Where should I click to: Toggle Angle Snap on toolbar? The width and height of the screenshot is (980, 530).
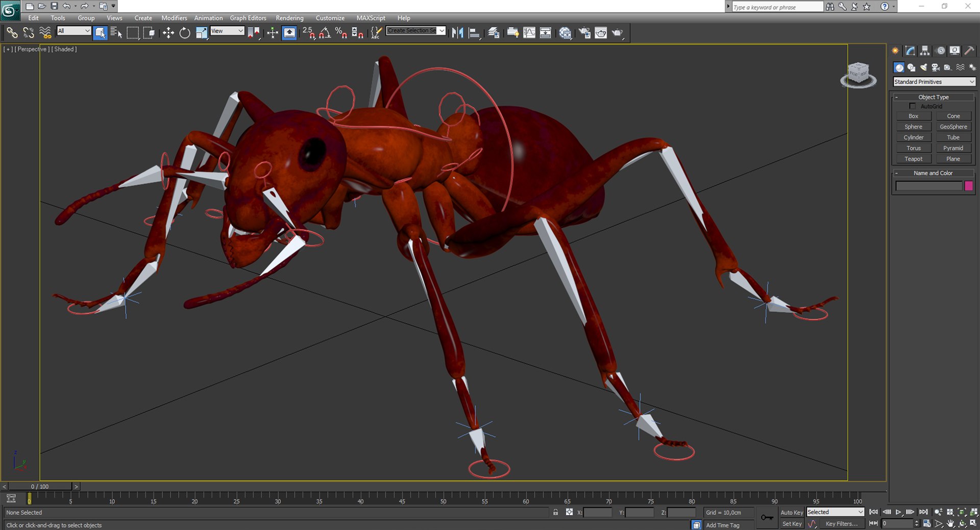[x=325, y=33]
